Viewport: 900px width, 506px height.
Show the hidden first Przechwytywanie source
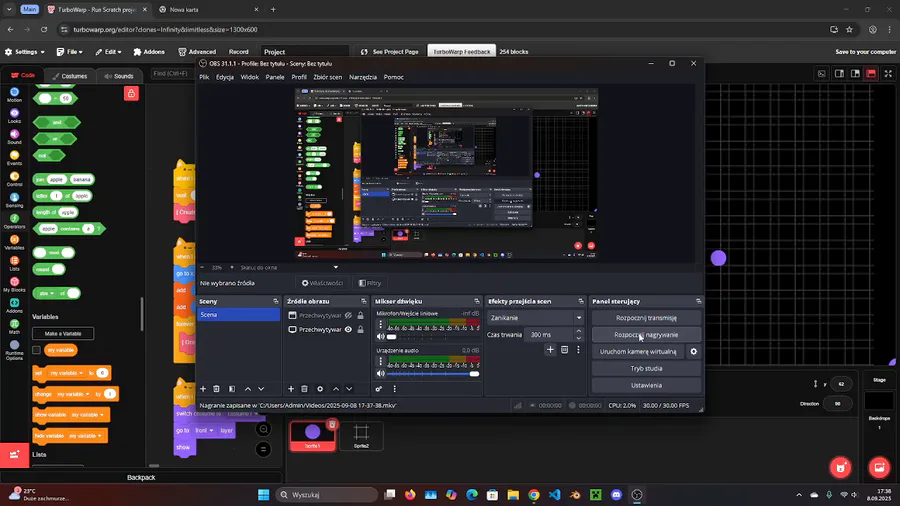pos(348,316)
